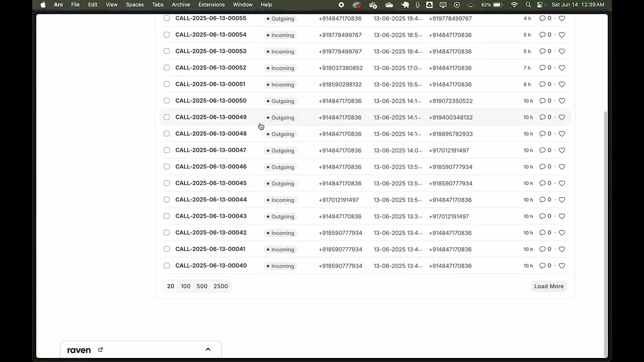Click date 13-06-2025 17:0... cell
The image size is (644, 362).
coord(398,68)
